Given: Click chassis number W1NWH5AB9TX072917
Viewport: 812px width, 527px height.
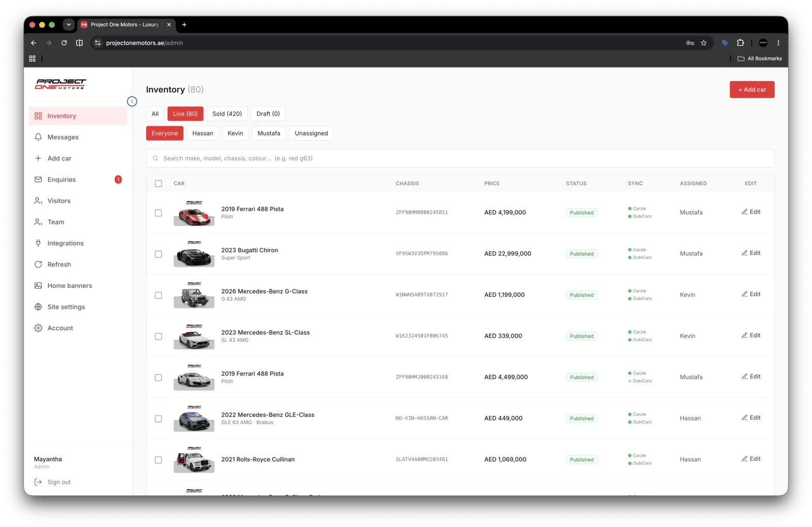Looking at the screenshot, I should pyautogui.click(x=422, y=295).
